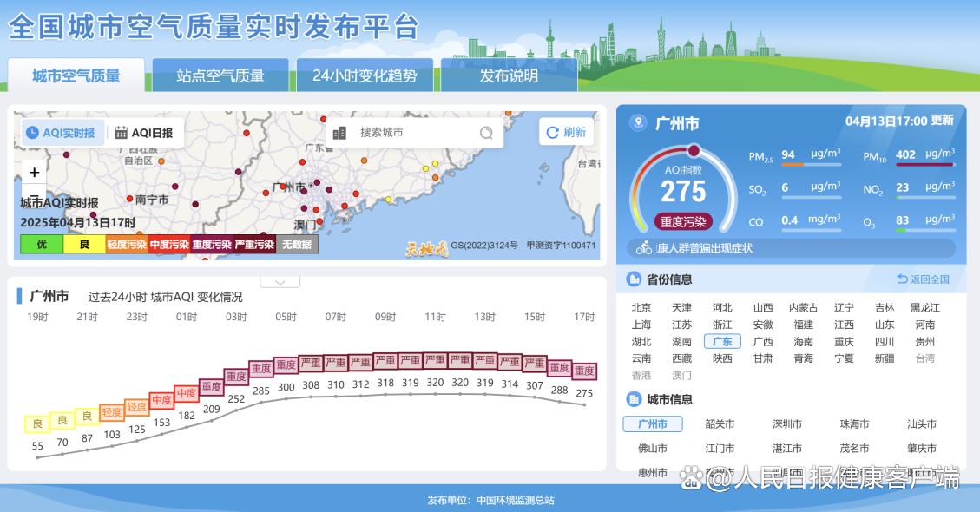Click the location pin icon beside 广州市 header
Screen dimensions: 980x512
pyautogui.click(x=639, y=123)
